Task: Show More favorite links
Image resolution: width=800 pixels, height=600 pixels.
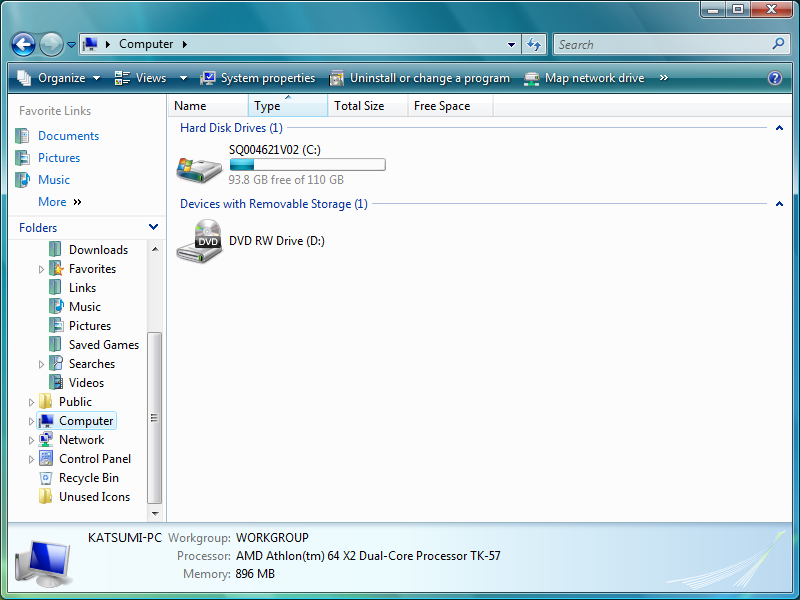Action: (60, 202)
